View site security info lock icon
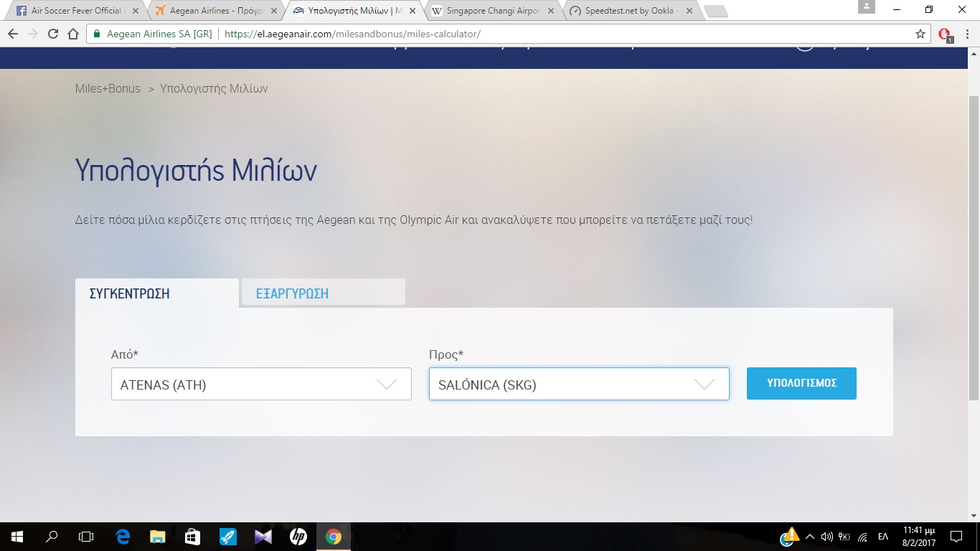Screen dimensions: 980x551 97,34
